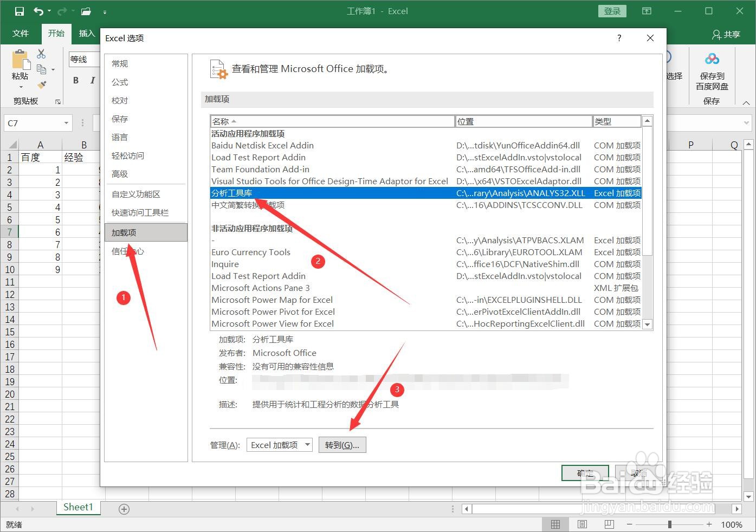The image size is (756, 532).
Task: Click ribbon display options icon in title bar
Action: (647, 11)
